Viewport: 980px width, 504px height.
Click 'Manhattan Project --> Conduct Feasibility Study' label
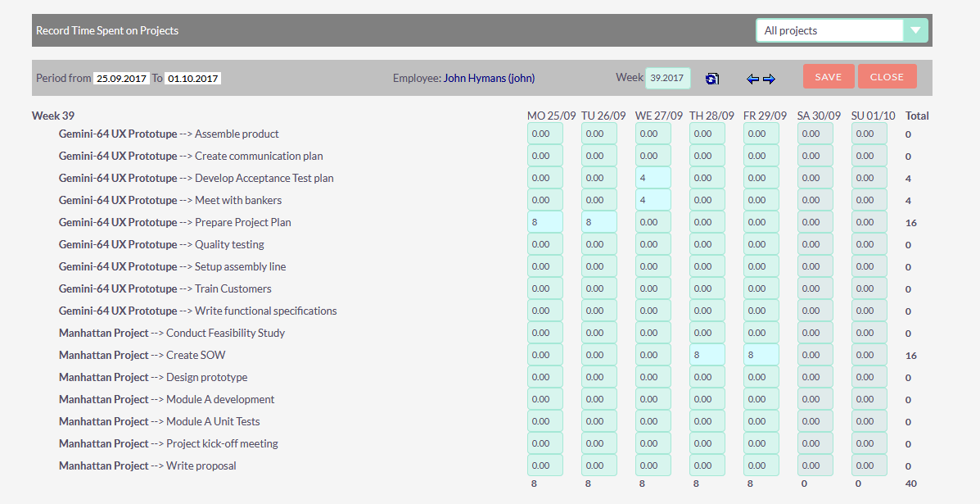click(172, 333)
